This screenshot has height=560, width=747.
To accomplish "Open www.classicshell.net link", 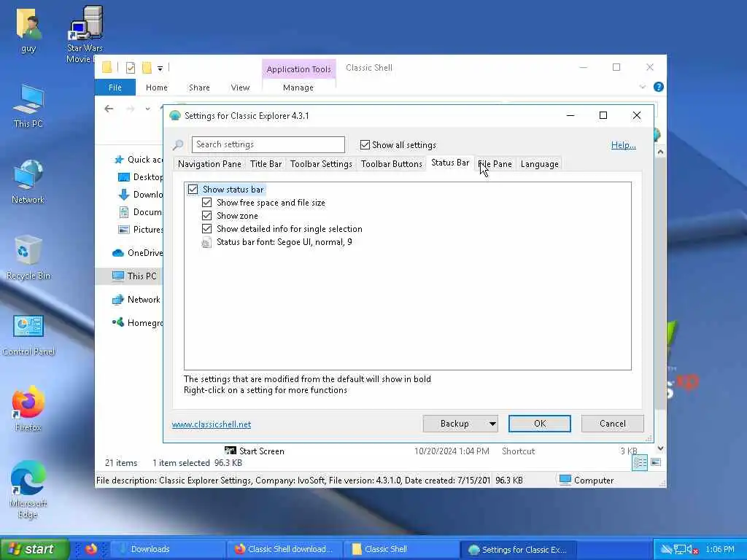I will (212, 424).
